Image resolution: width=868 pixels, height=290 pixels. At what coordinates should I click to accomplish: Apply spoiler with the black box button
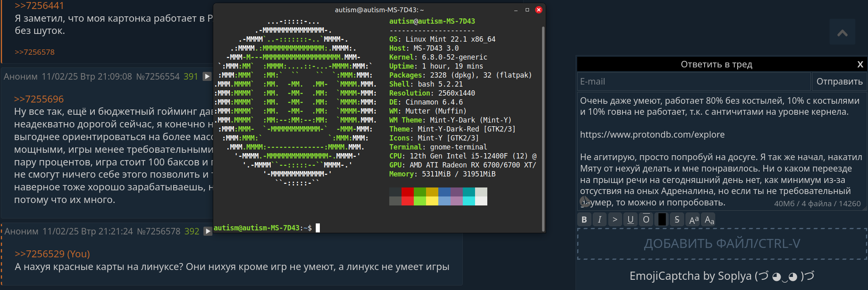[x=662, y=219]
